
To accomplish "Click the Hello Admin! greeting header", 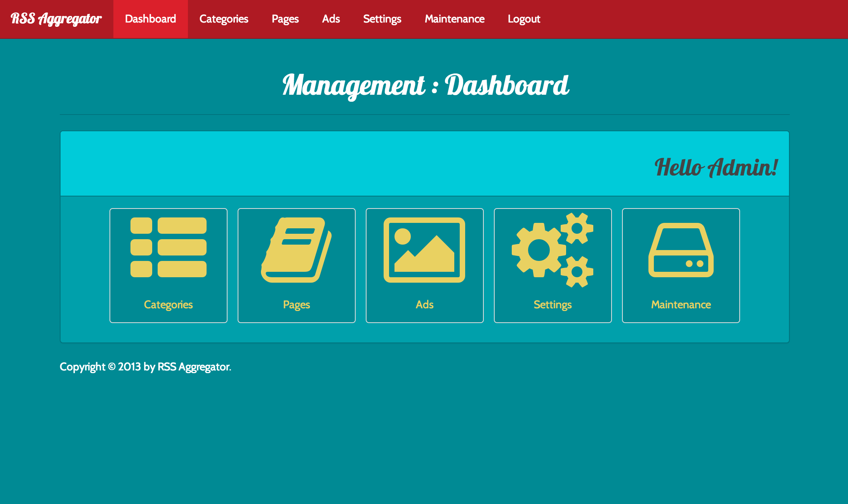I will pos(716,167).
